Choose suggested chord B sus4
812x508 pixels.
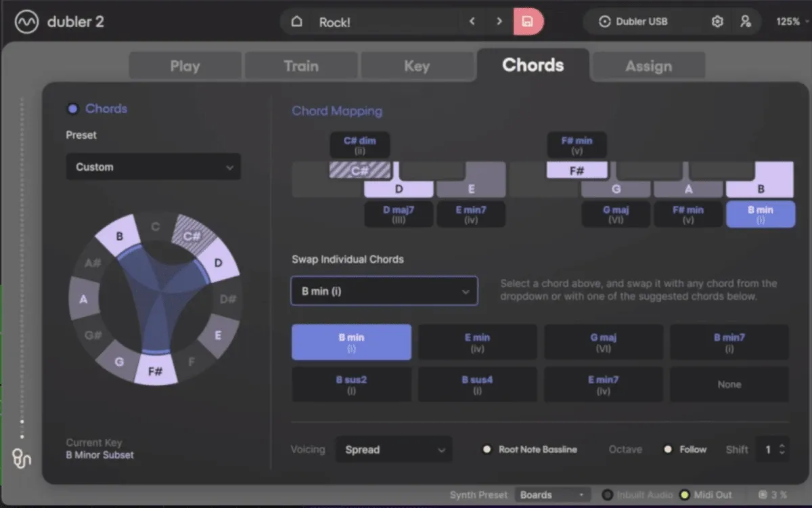[x=477, y=385]
